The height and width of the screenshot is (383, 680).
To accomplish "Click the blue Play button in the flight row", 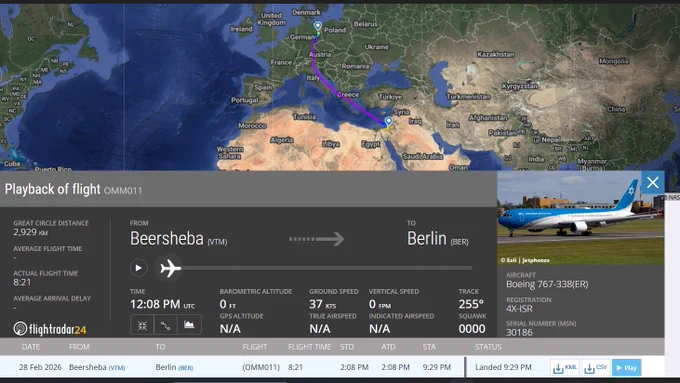I will (x=627, y=368).
